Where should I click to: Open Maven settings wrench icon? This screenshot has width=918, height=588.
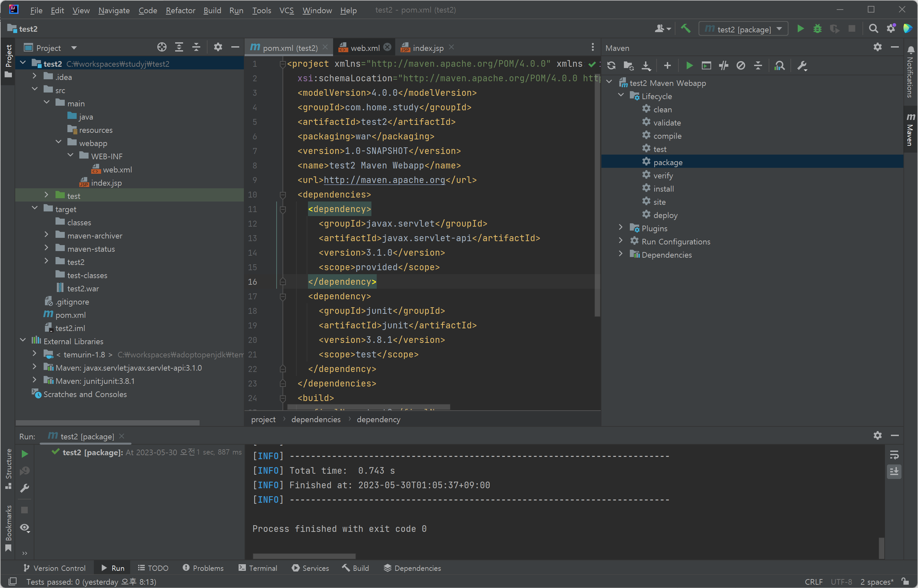tap(802, 66)
